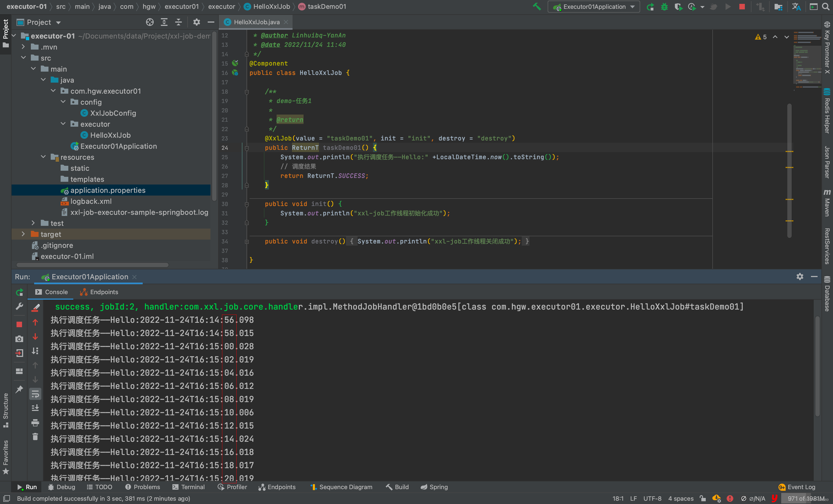The height and width of the screenshot is (504, 833).
Task: Open the Executor01Application run configuration dropdown
Action: [x=594, y=7]
